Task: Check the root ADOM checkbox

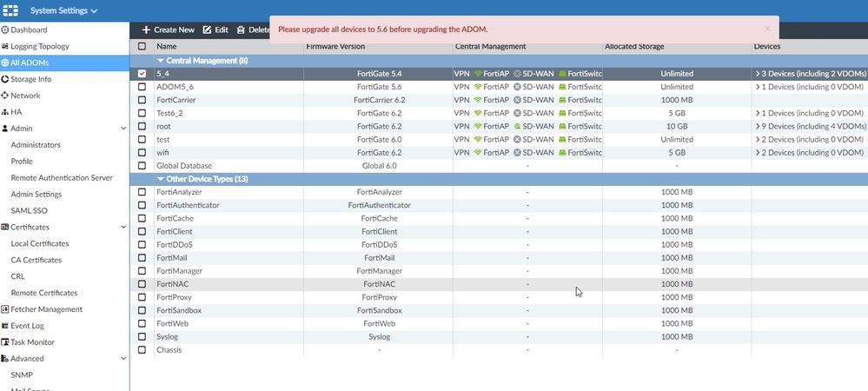Action: pyautogui.click(x=142, y=126)
